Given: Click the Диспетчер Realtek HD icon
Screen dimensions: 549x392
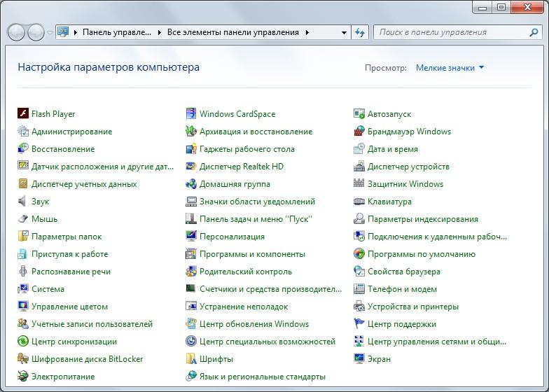Looking at the screenshot, I should tap(190, 166).
